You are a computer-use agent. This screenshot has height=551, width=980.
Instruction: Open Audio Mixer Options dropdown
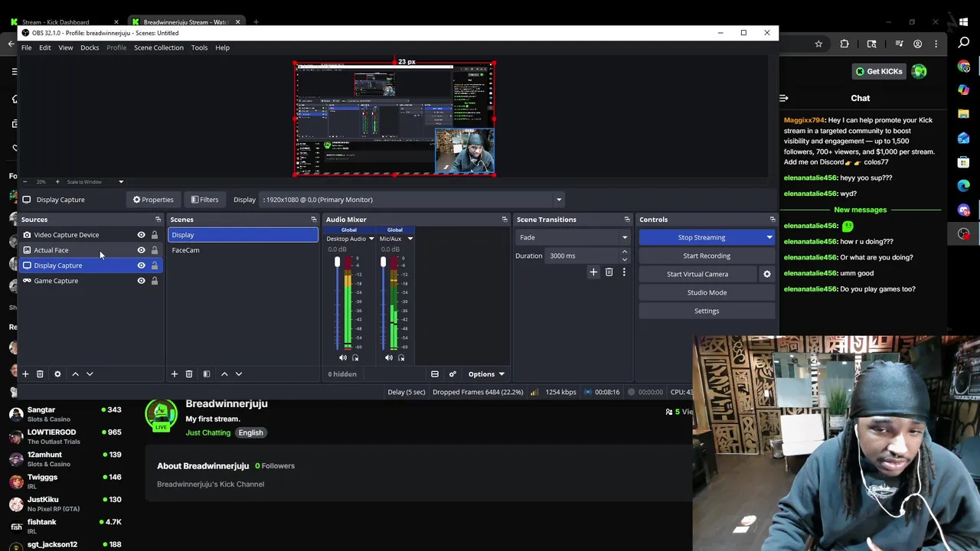[486, 374]
